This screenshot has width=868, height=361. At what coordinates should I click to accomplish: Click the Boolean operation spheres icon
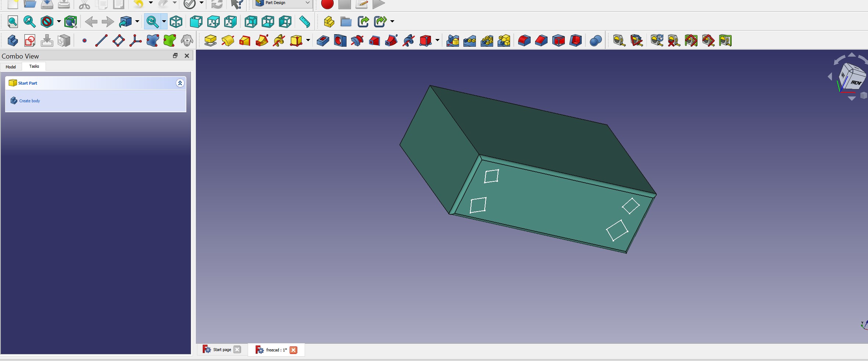pyautogui.click(x=596, y=40)
